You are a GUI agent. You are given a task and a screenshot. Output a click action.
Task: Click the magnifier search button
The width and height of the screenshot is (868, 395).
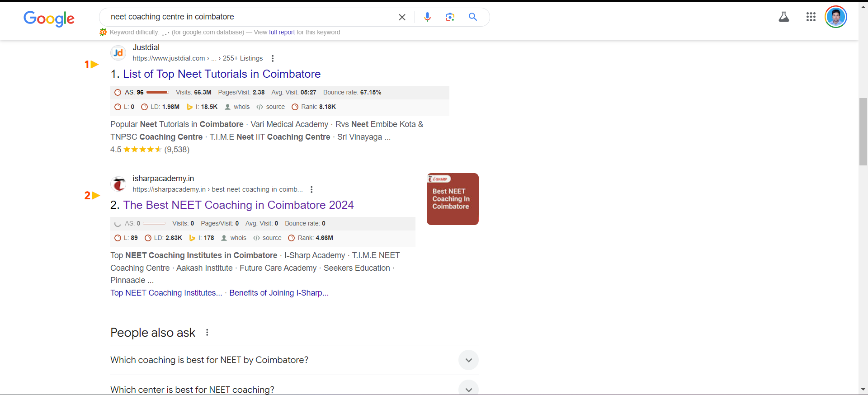[473, 17]
